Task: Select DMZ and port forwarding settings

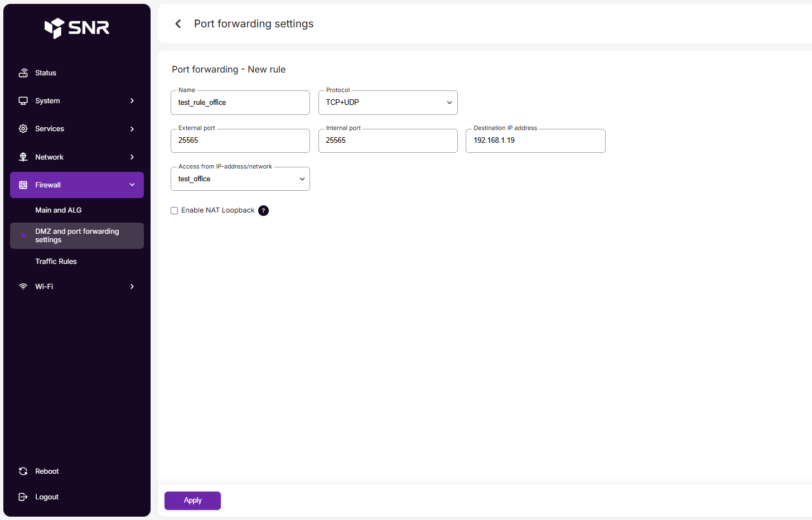Action: [x=77, y=235]
